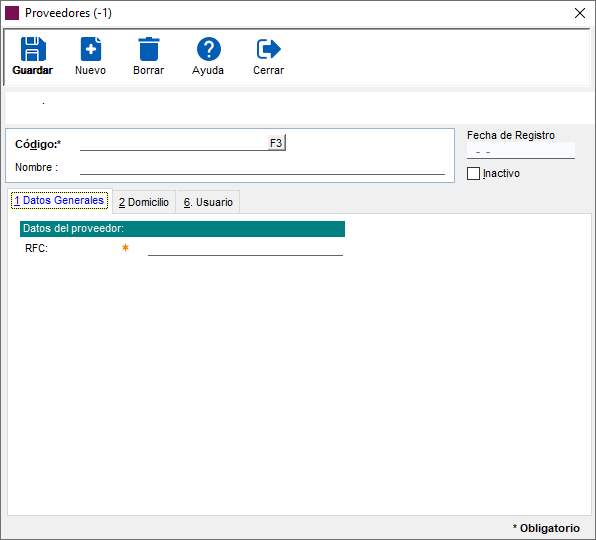Click the purple application icon in title bar

tap(12, 13)
